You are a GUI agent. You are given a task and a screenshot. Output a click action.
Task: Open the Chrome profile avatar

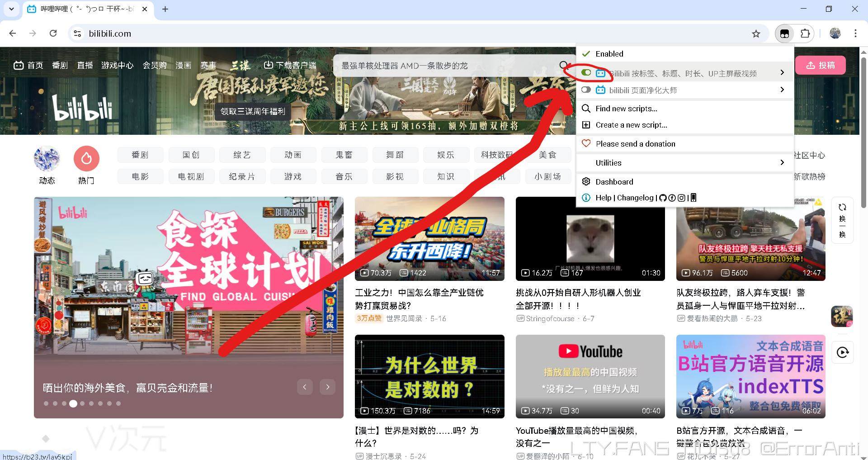point(835,33)
